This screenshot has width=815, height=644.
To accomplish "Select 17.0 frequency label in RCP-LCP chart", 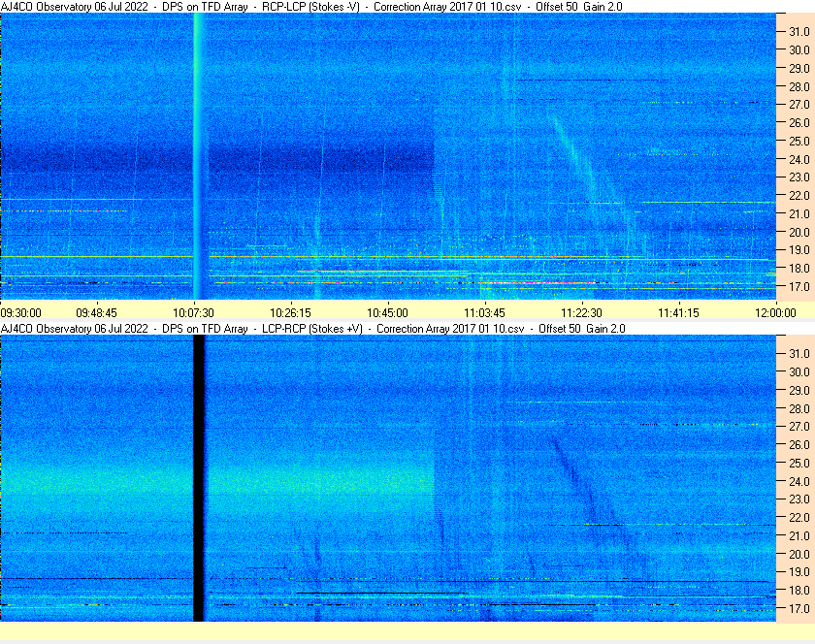I will point(799,286).
